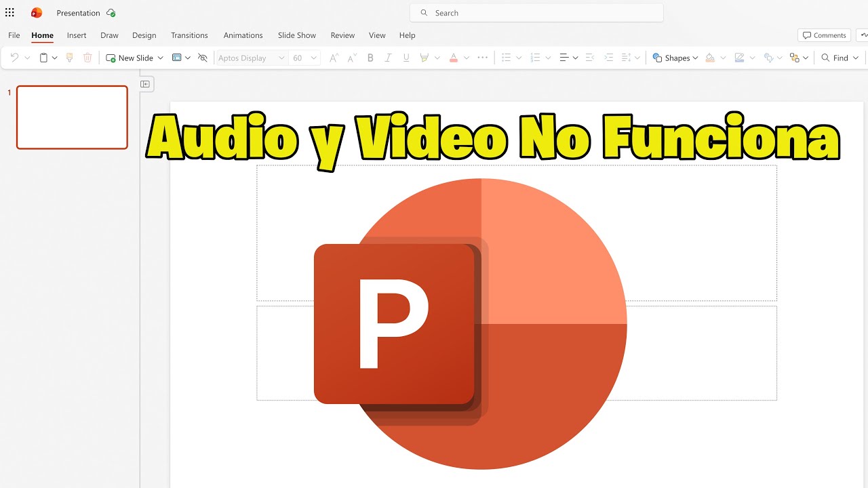The height and width of the screenshot is (488, 868).
Task: Expand the Arrange dropdown arrow
Action: pos(806,58)
